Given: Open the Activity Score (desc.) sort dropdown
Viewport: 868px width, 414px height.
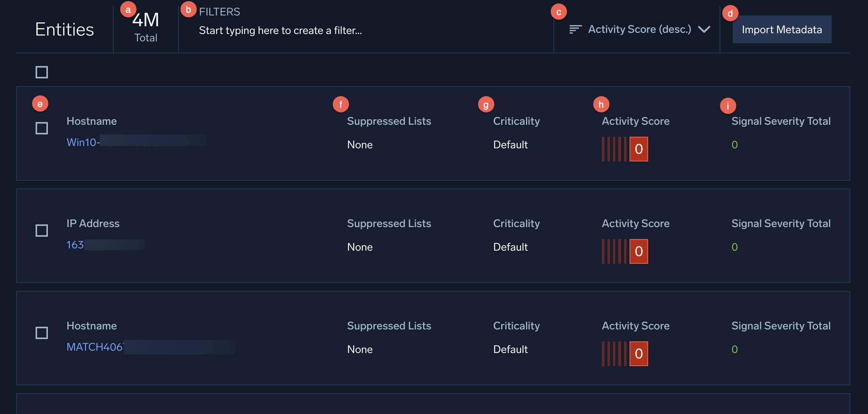Looking at the screenshot, I should [639, 29].
